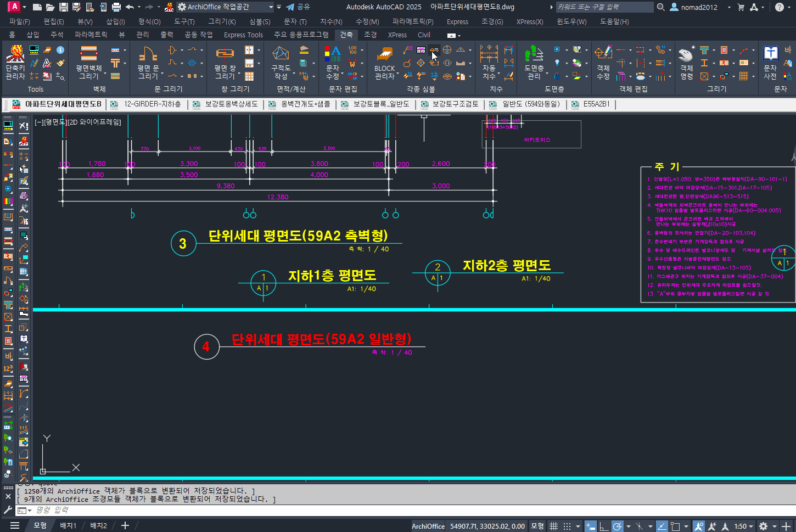Click the coordinates readout in status bar
796x532 pixels.
click(487, 526)
